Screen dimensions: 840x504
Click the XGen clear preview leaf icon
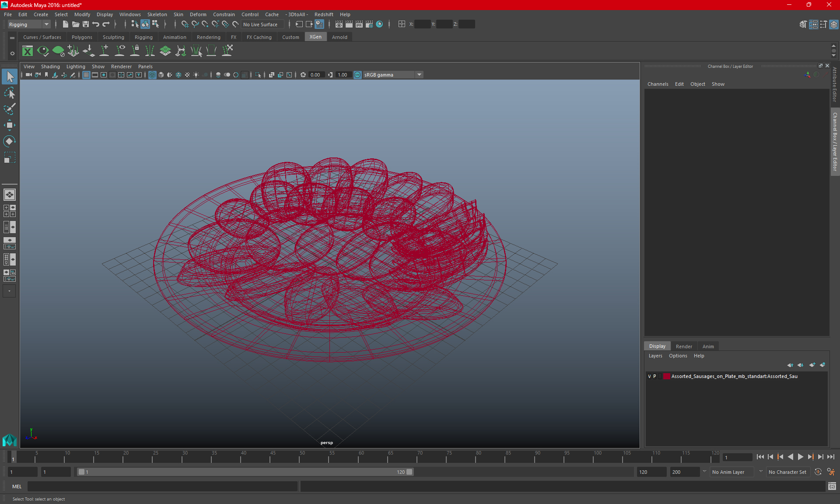click(x=58, y=51)
